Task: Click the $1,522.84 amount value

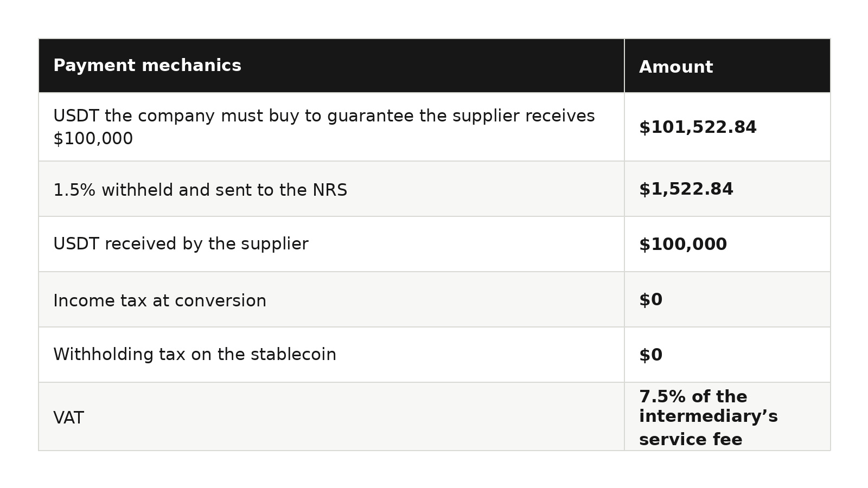Action: click(x=686, y=189)
